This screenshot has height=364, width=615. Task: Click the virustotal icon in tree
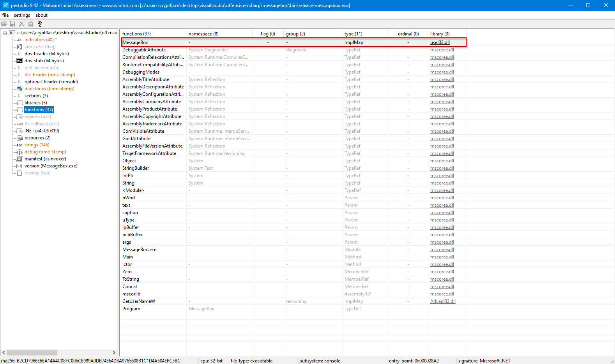point(19,47)
